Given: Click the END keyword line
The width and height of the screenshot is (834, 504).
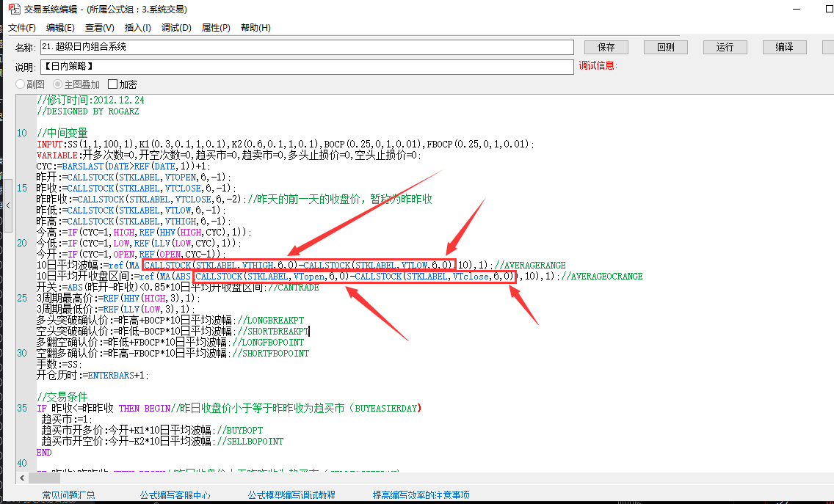Looking at the screenshot, I should point(44,453).
